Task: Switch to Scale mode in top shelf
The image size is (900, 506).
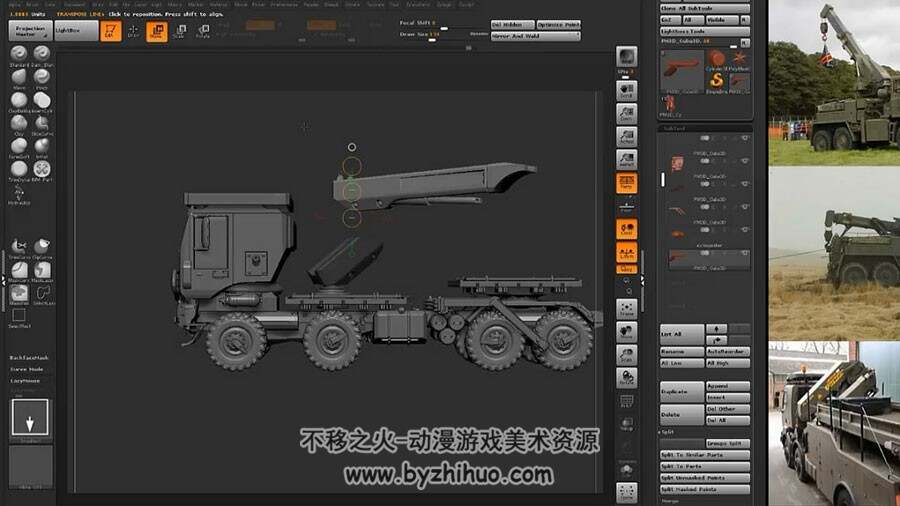Action: pyautogui.click(x=180, y=30)
